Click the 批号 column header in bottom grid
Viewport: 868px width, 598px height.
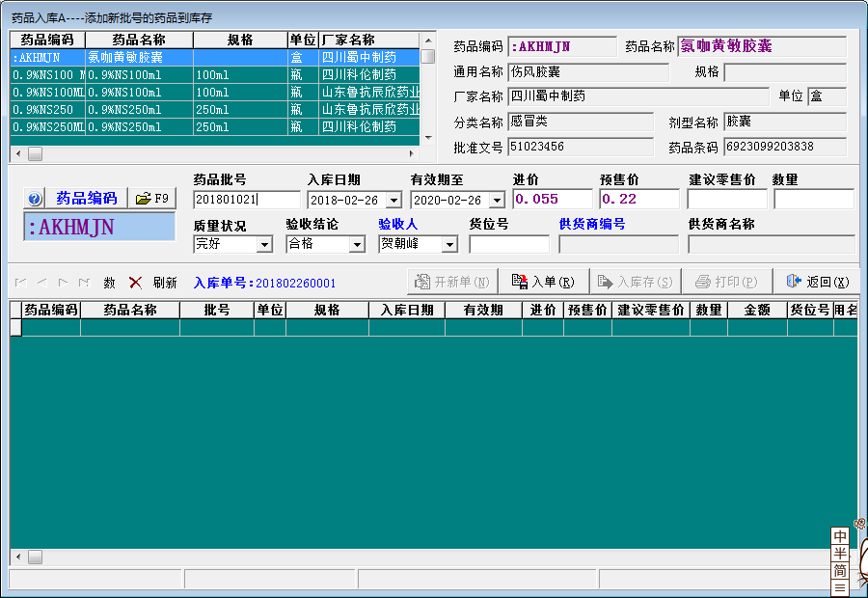(x=217, y=310)
